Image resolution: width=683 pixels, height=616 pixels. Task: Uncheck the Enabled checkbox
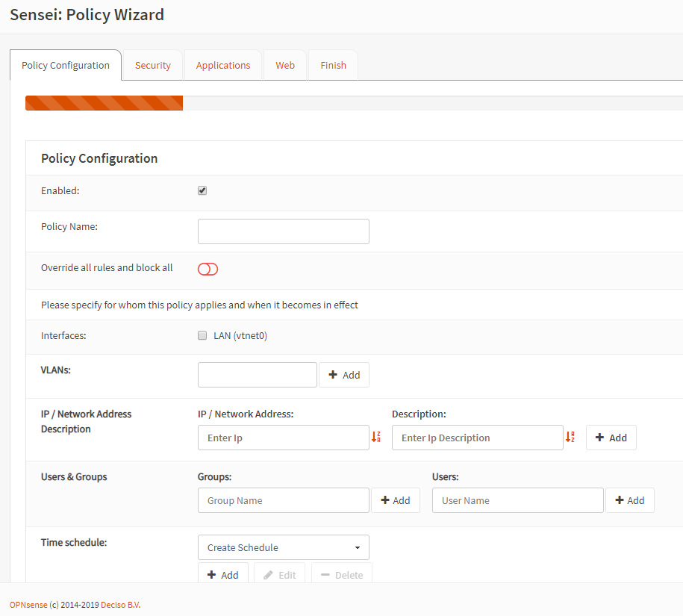point(202,190)
